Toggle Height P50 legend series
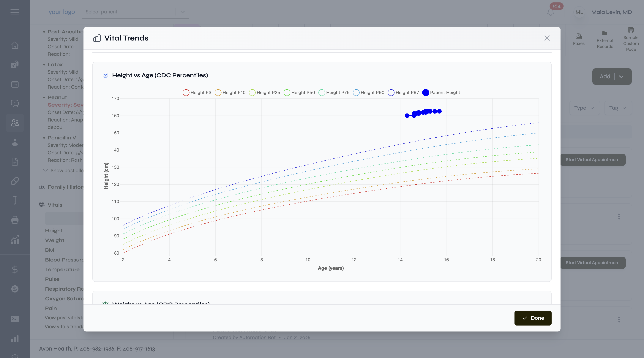Screen dimensions: 644x358 click(x=299, y=93)
